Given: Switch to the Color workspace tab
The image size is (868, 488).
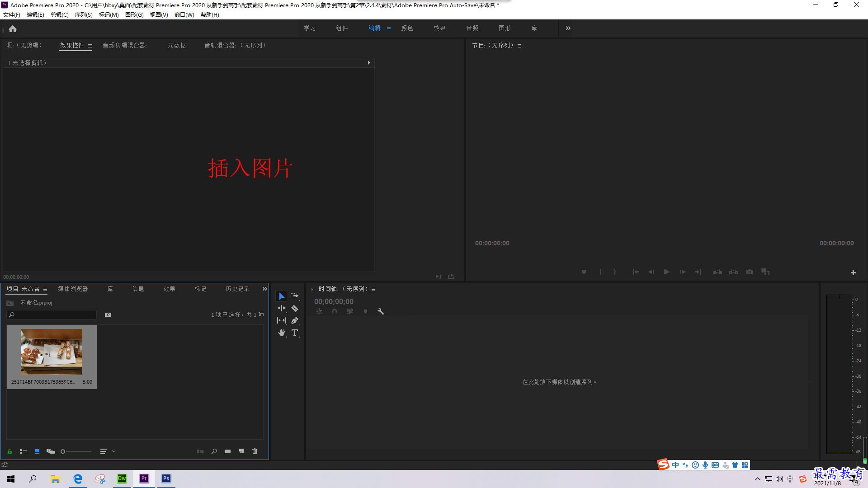Looking at the screenshot, I should (407, 28).
